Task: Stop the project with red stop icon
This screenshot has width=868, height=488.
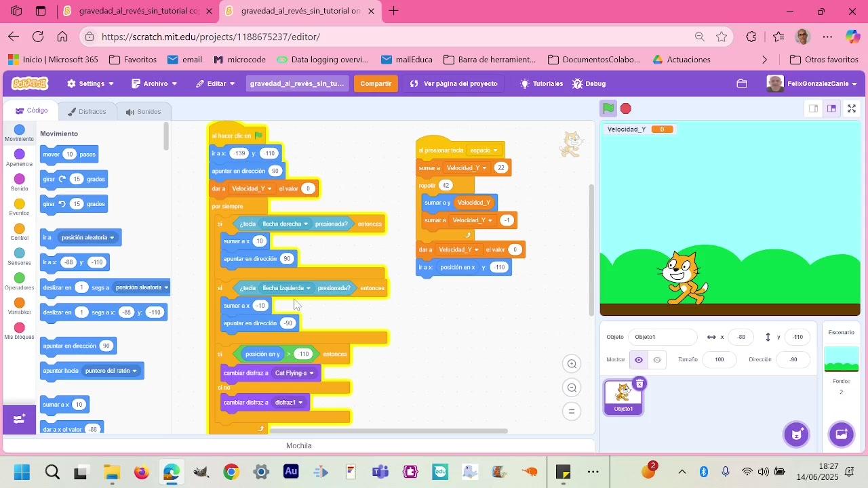Action: tap(626, 108)
